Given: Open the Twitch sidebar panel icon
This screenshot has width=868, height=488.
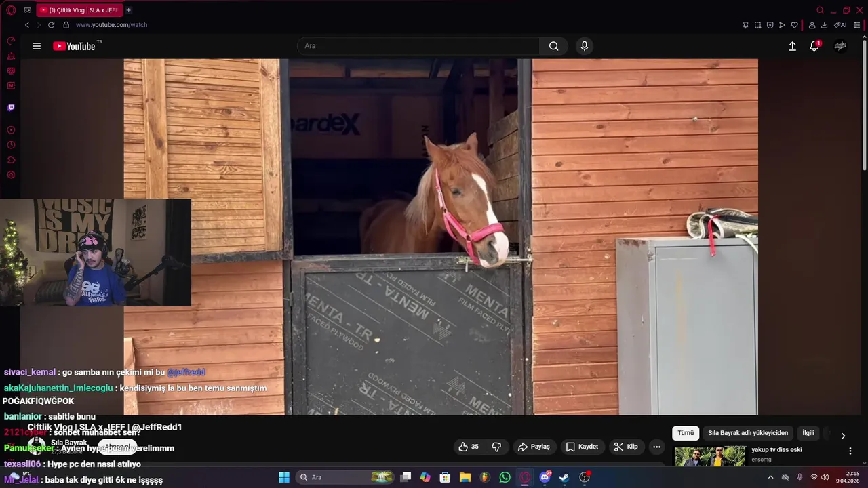Looking at the screenshot, I should coord(11,108).
